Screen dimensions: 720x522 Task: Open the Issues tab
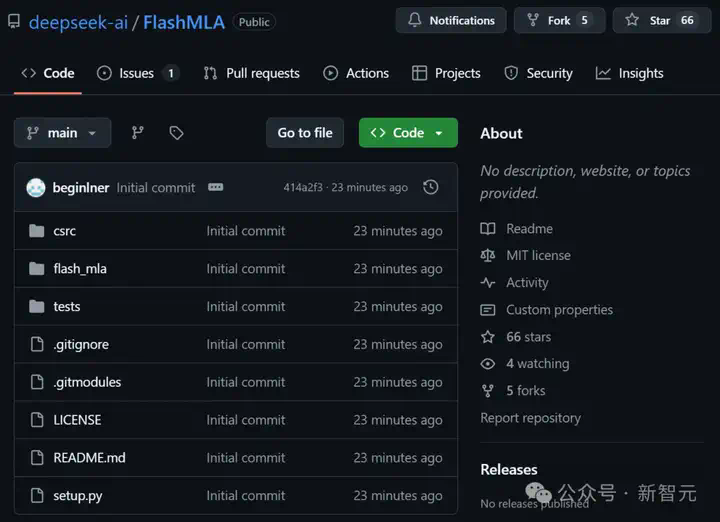coord(136,73)
